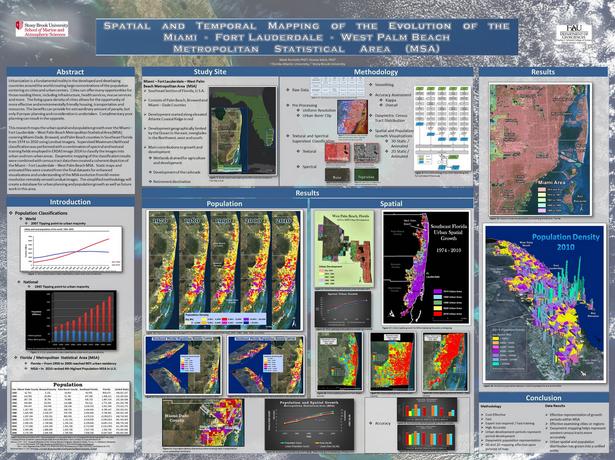Open the upper accuracy bar chart

[x=427, y=409]
